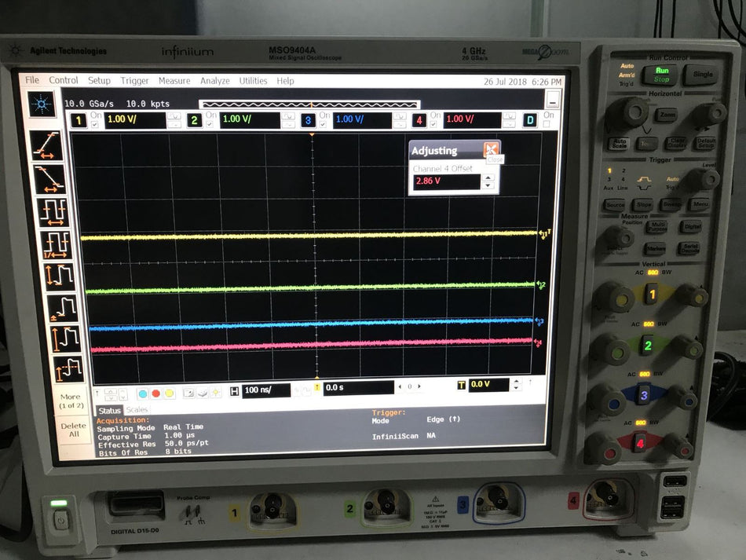
Task: Disable Channel 2 with its On checkbox
Action: (x=210, y=125)
